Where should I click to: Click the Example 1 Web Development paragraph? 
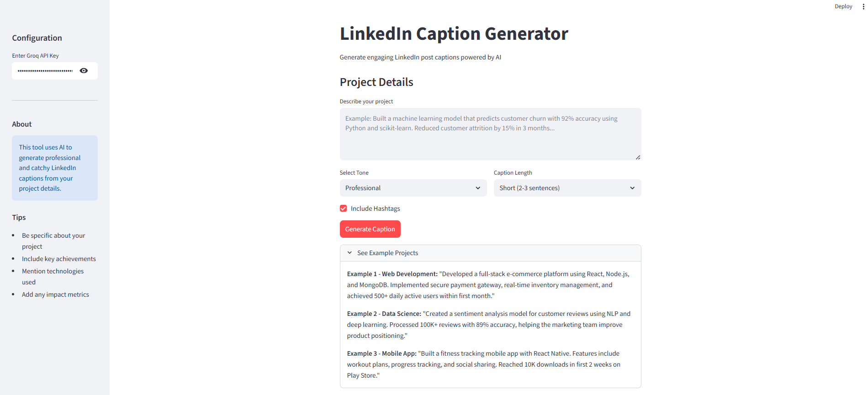pyautogui.click(x=488, y=285)
